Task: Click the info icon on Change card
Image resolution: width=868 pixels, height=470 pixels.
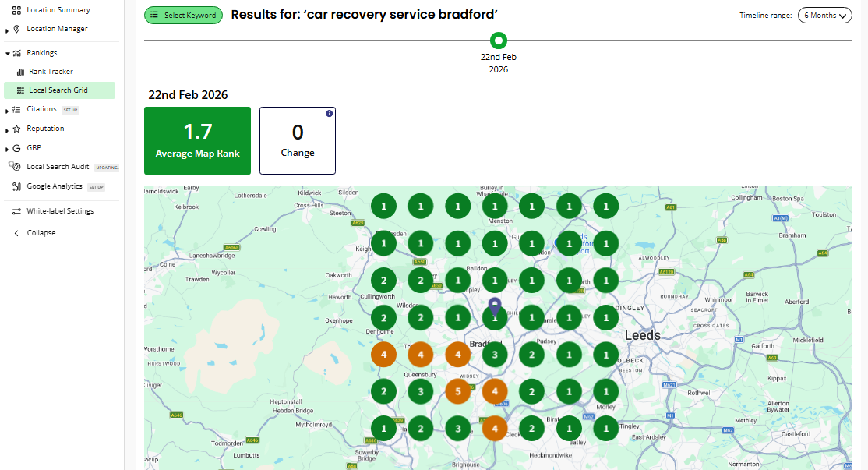Action: pyautogui.click(x=329, y=114)
